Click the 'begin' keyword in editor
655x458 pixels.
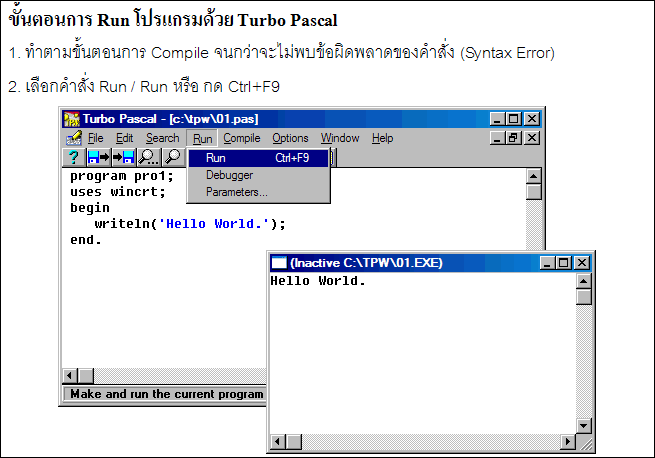tap(90, 208)
